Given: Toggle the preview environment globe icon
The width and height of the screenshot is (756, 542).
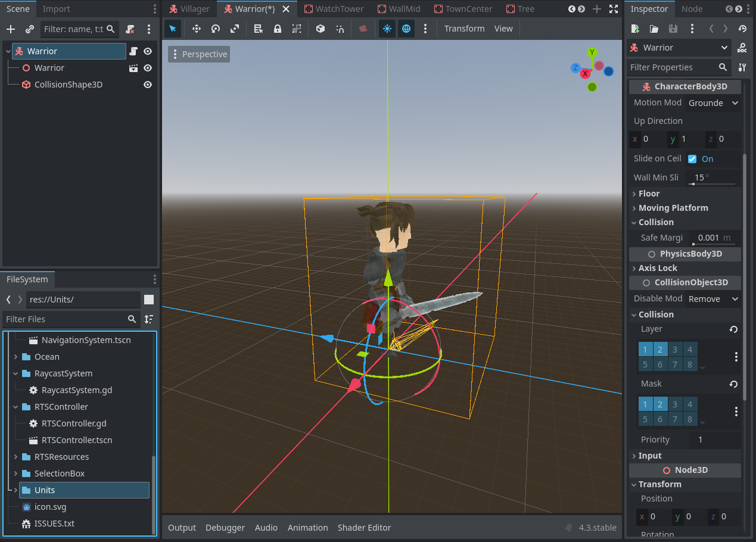Looking at the screenshot, I should point(406,29).
